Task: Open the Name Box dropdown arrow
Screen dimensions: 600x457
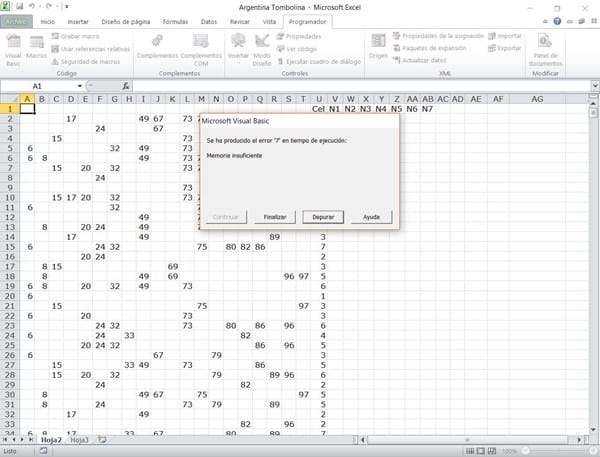Action: pyautogui.click(x=80, y=86)
